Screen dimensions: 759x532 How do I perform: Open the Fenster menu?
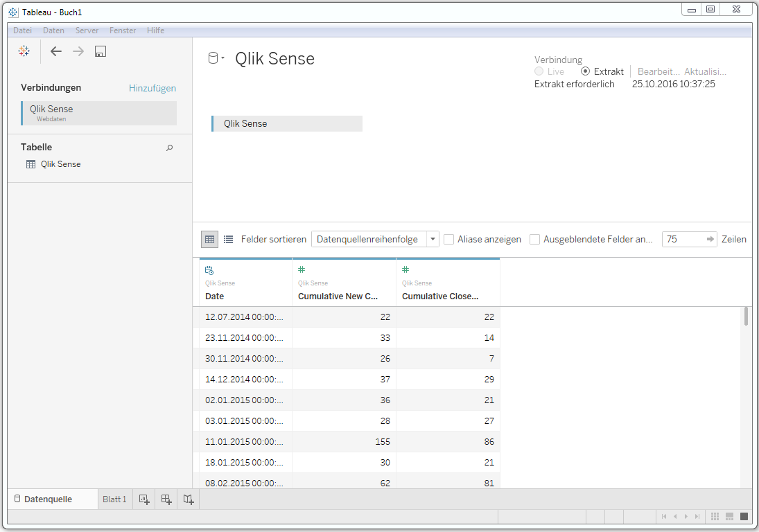pyautogui.click(x=123, y=30)
